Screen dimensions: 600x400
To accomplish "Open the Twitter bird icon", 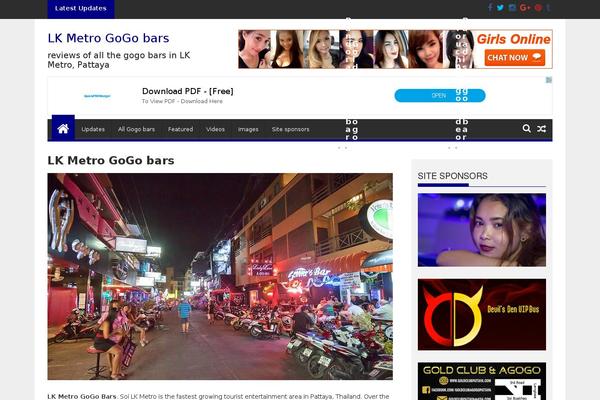I will tap(500, 8).
